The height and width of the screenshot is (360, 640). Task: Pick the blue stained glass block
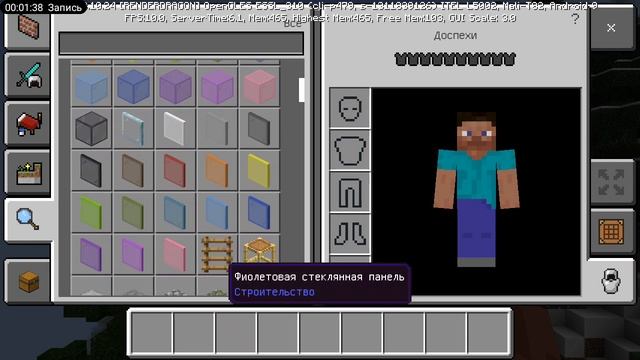(x=133, y=86)
